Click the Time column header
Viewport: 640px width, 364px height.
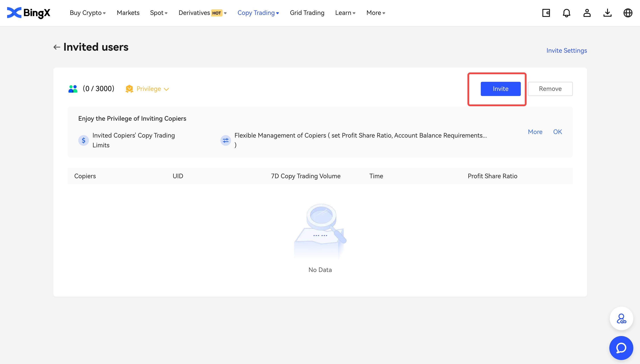click(376, 176)
